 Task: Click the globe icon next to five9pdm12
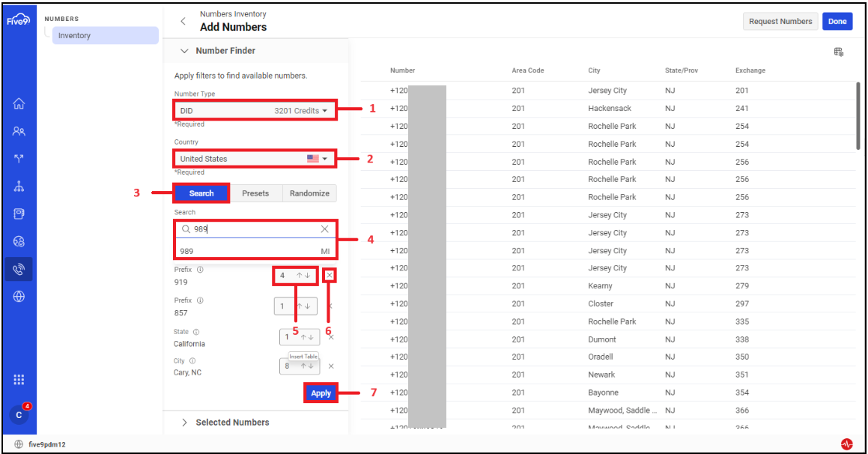click(x=19, y=444)
